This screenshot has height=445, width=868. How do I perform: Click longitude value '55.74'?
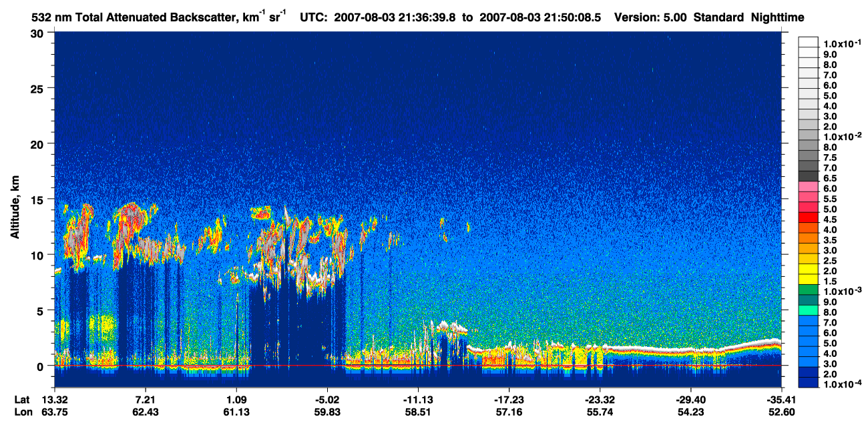600,412
